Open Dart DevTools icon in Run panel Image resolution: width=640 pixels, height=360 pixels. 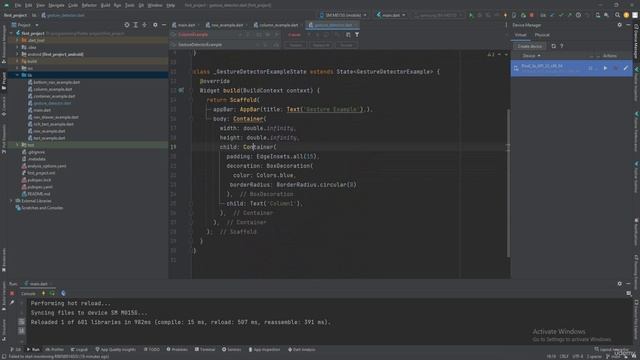pyautogui.click(x=63, y=293)
